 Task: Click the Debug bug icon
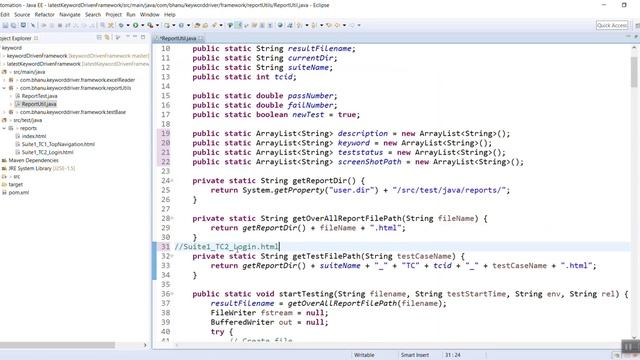(x=121, y=25)
